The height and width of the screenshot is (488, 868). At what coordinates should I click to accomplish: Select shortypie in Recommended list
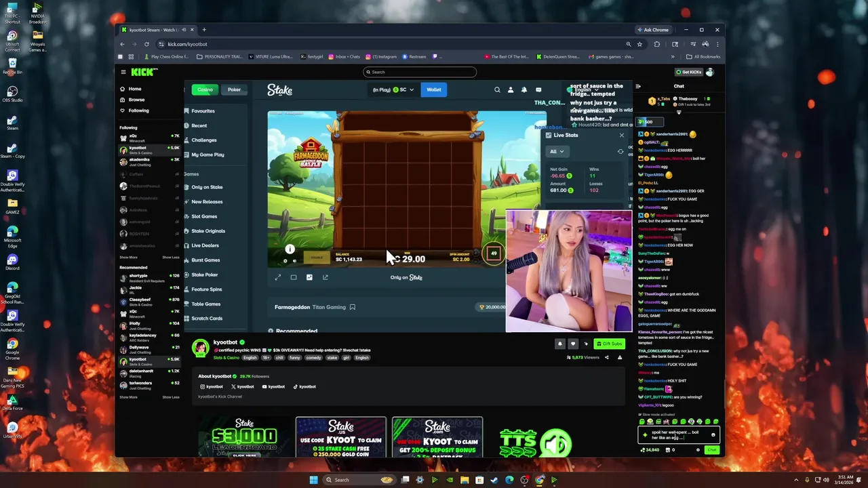pyautogui.click(x=149, y=277)
